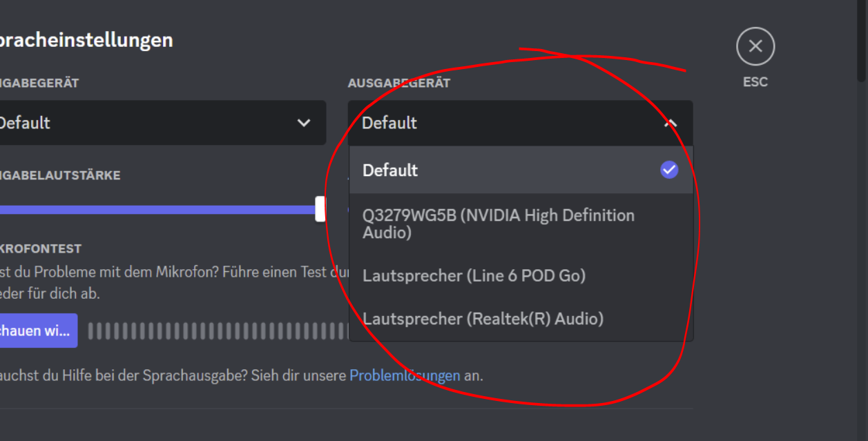Click the Eingabelautstärke label above the slider

[x=60, y=175]
